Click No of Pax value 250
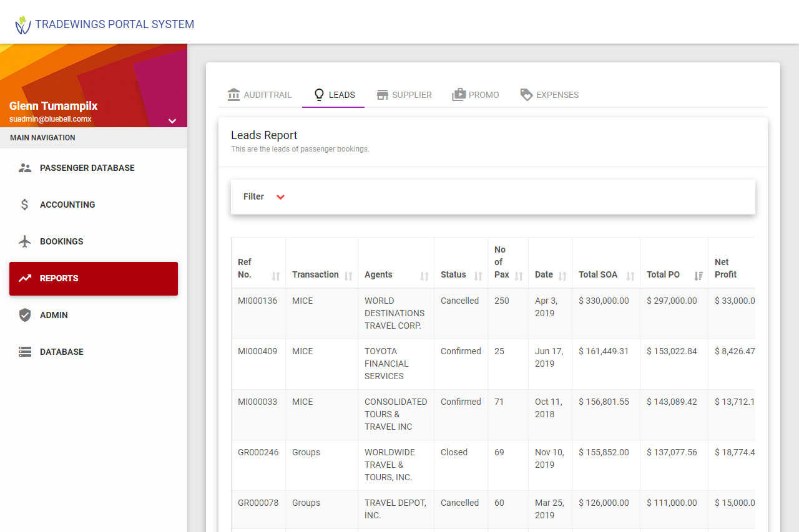Image resolution: width=799 pixels, height=532 pixels. click(501, 301)
